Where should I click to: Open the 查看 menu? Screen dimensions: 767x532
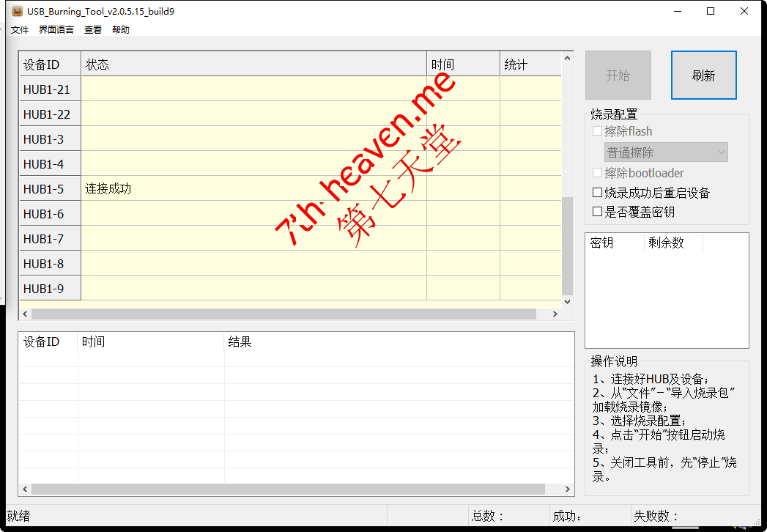[93, 29]
